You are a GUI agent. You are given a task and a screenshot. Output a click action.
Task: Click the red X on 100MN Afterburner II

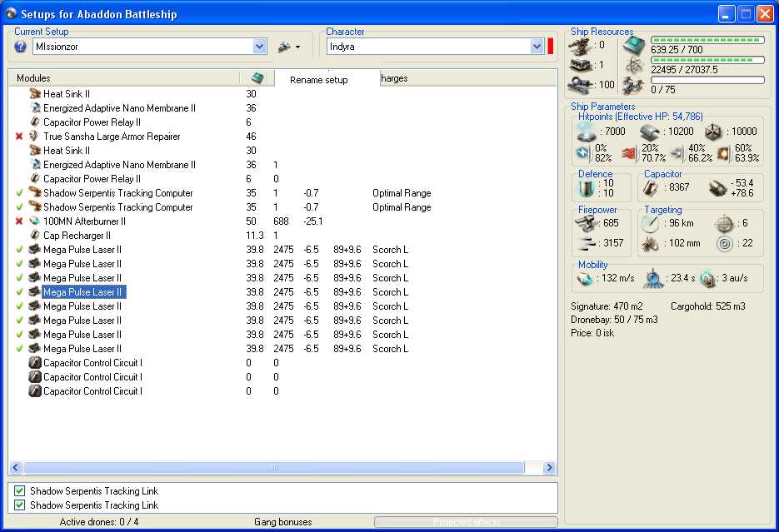pyautogui.click(x=19, y=221)
